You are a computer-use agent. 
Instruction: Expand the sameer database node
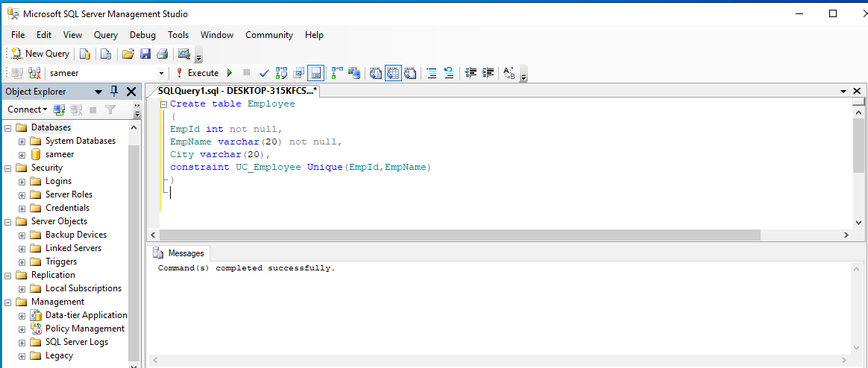[22, 154]
